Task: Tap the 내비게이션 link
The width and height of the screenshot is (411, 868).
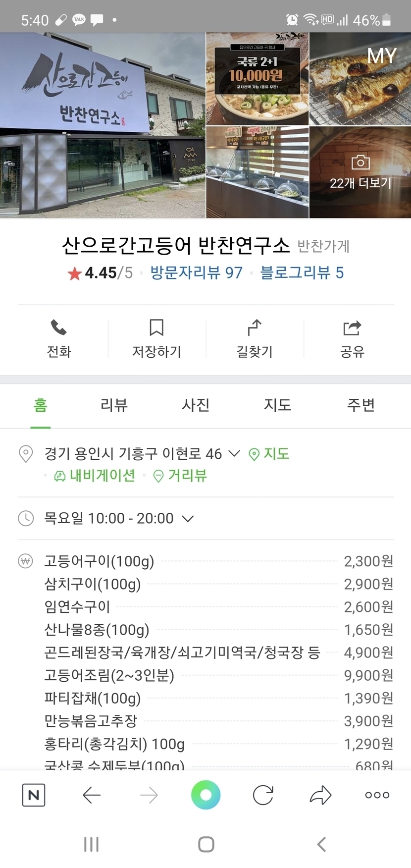Action: (95, 476)
